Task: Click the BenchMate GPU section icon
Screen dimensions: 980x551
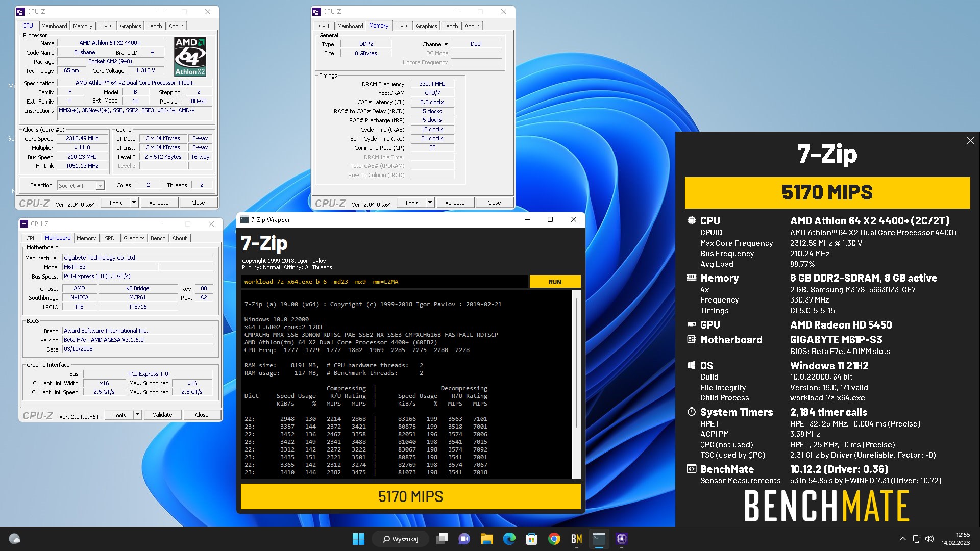Action: coord(692,324)
